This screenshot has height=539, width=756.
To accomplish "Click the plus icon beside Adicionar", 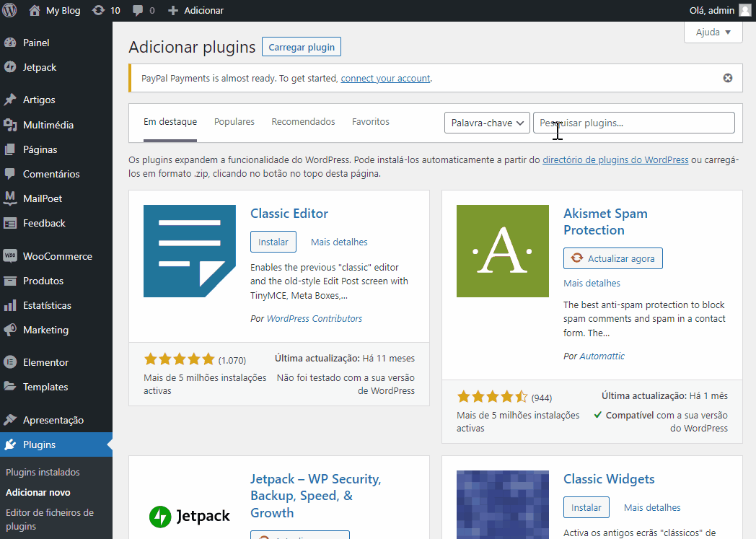I will pyautogui.click(x=173, y=11).
